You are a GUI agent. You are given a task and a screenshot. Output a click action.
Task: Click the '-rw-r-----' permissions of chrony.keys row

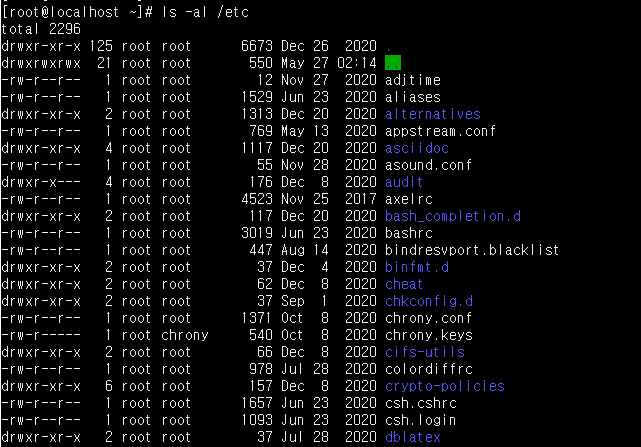coord(41,335)
